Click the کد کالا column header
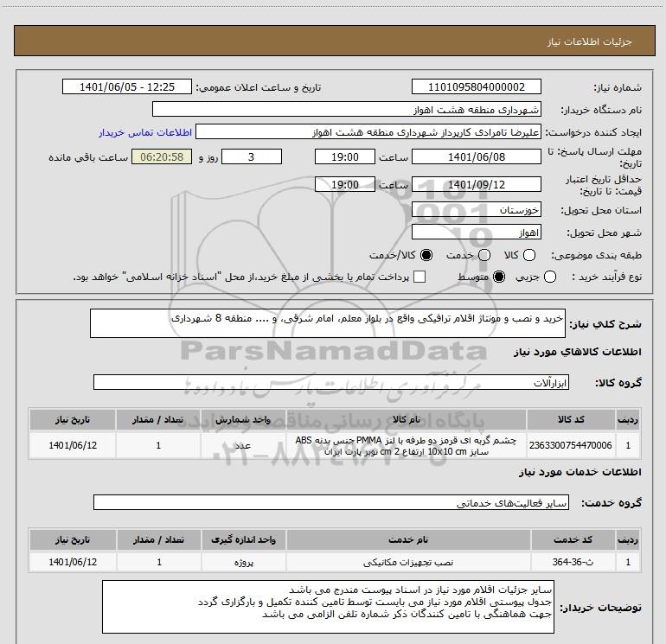Viewport: 666px width, 644px height. click(571, 419)
